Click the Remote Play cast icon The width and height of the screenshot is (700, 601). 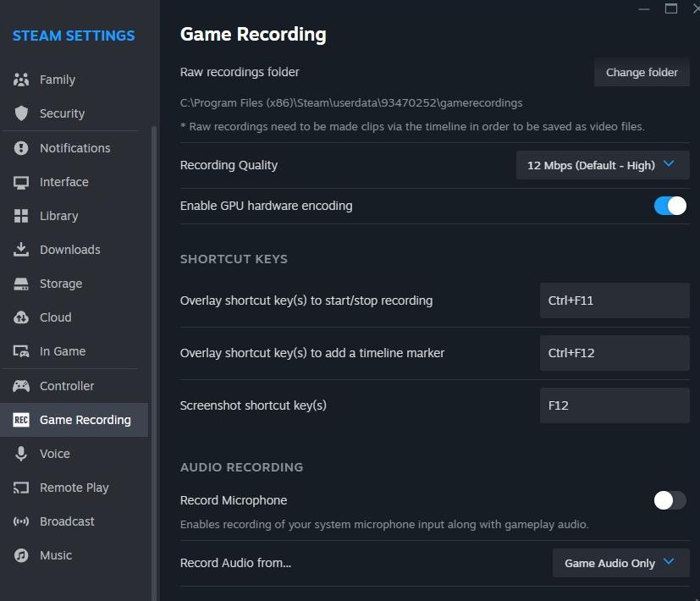(x=21, y=488)
